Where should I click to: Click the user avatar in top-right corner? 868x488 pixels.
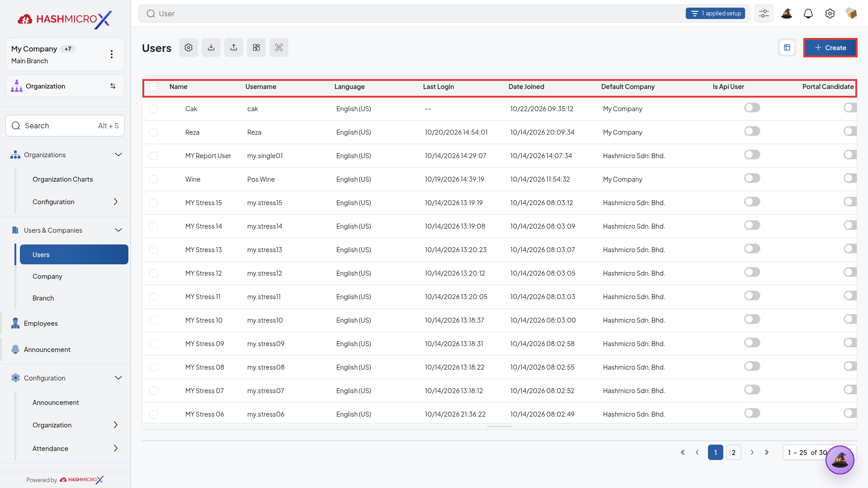point(852,14)
